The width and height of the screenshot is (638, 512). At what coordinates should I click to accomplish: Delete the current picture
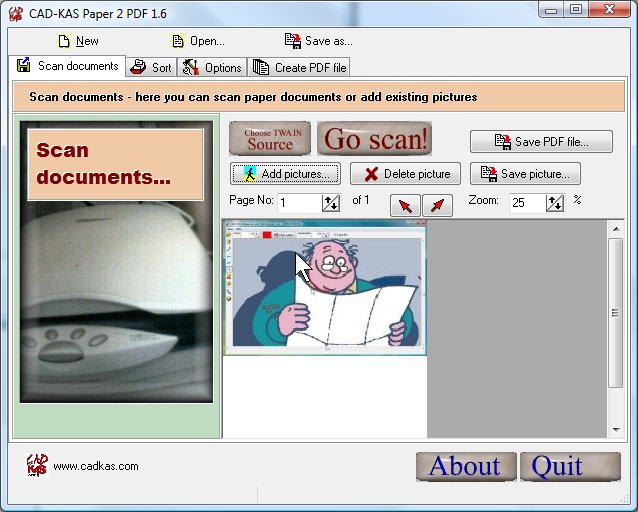point(406,174)
